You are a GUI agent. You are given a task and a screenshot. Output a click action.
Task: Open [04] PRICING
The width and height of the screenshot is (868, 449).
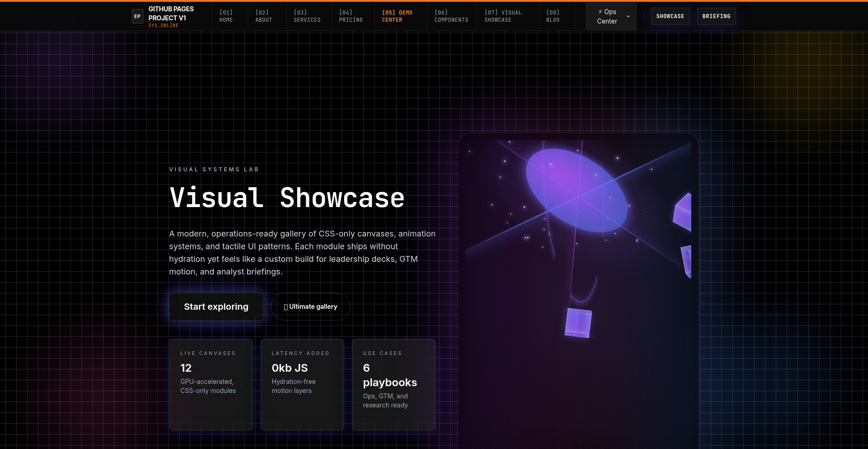click(x=350, y=16)
